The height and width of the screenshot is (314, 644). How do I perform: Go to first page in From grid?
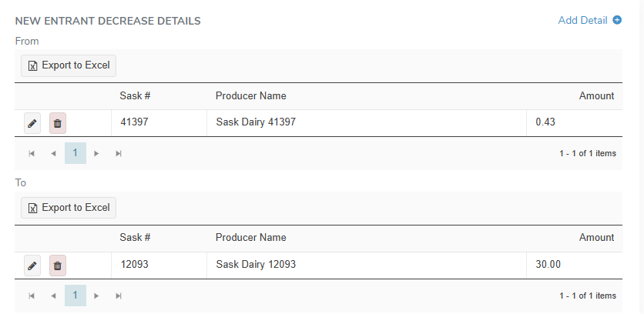pos(32,153)
